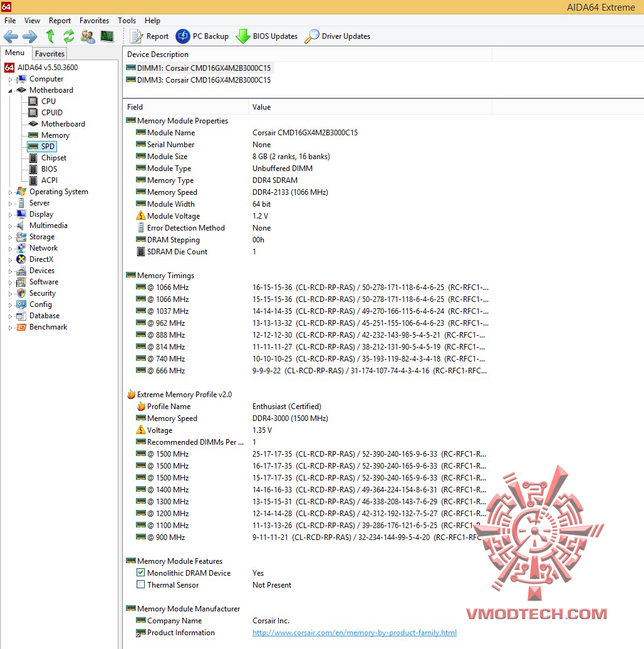This screenshot has height=649, width=644.
Task: Click the Forward arrow toolbar icon
Action: tap(30, 36)
